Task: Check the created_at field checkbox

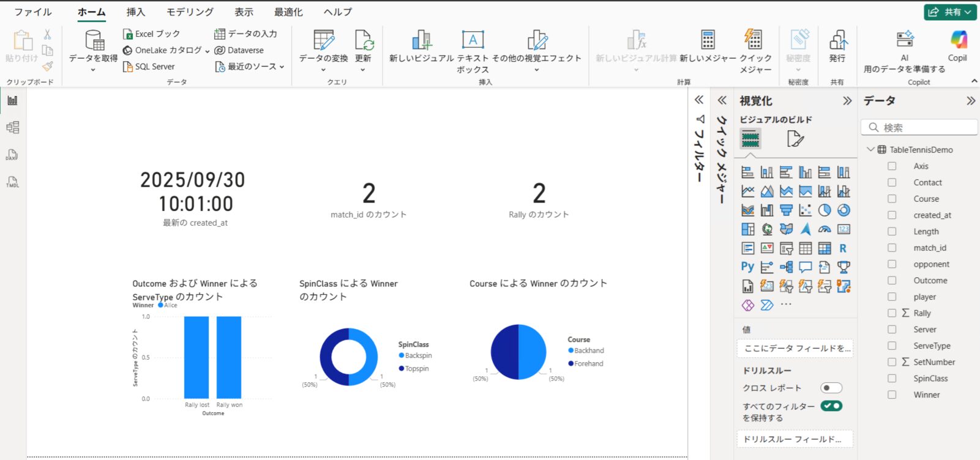Action: click(892, 215)
